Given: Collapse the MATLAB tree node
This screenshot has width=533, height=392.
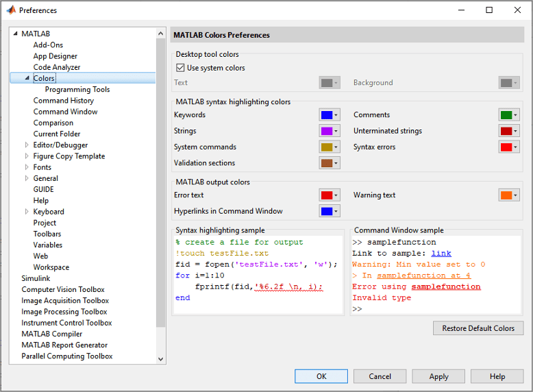Looking at the screenshot, I should 16,34.
